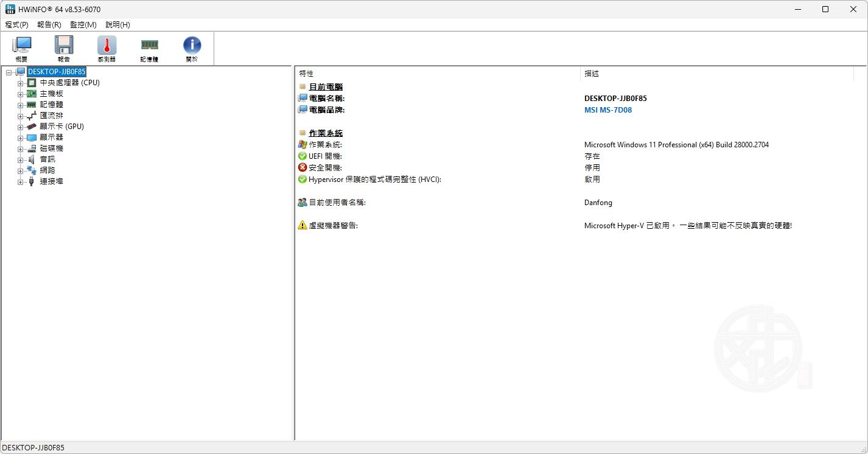Click the red X icon beside 安全開機
The width and height of the screenshot is (868, 454).
click(303, 167)
